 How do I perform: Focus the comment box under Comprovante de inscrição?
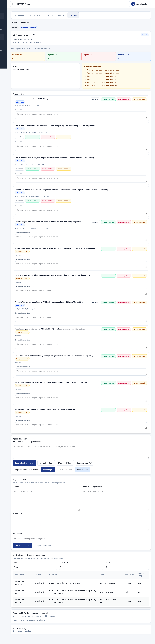81,115
